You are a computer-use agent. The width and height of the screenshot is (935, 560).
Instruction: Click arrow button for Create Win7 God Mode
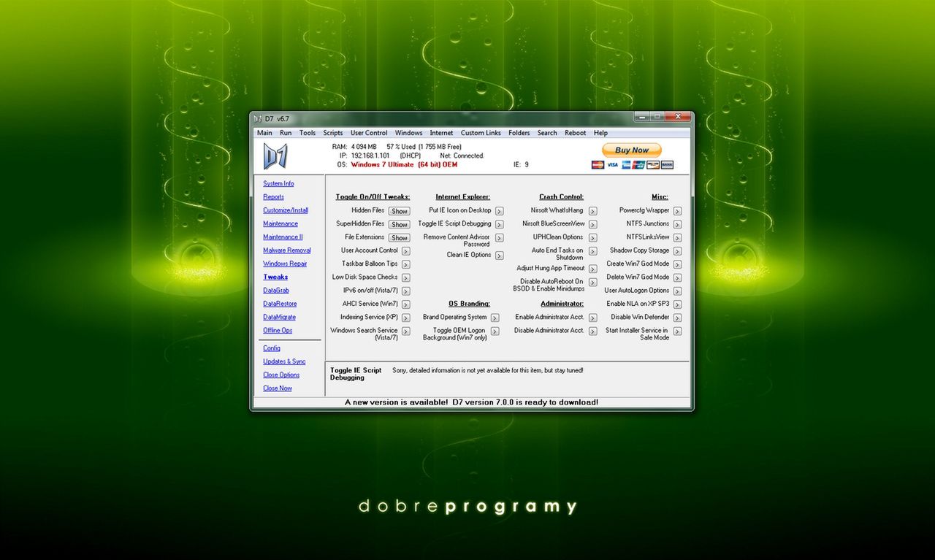(x=677, y=264)
